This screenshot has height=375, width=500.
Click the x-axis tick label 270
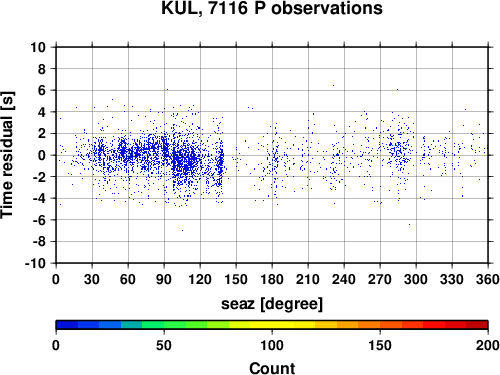[380, 279]
